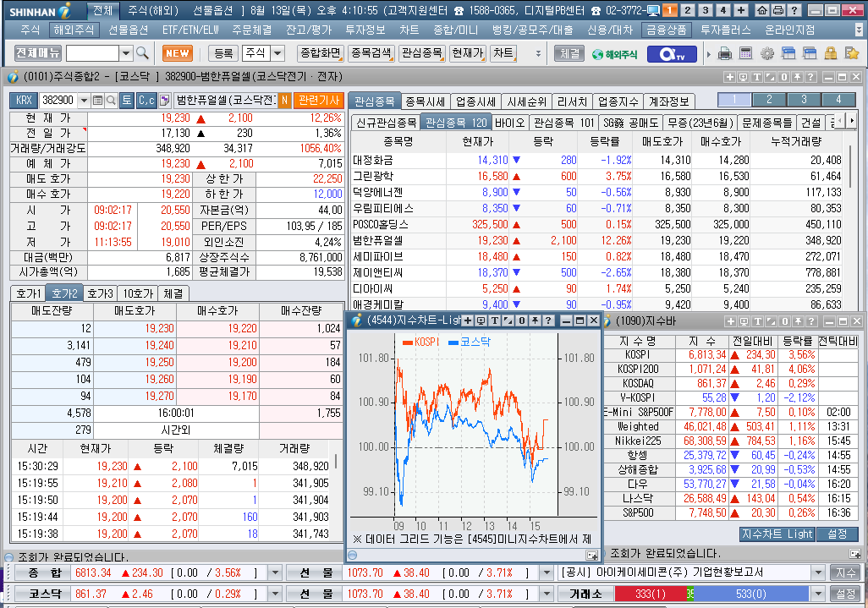The height and width of the screenshot is (608, 868).
Task: Click the 등록 button in the toolbar
Action: (x=223, y=53)
